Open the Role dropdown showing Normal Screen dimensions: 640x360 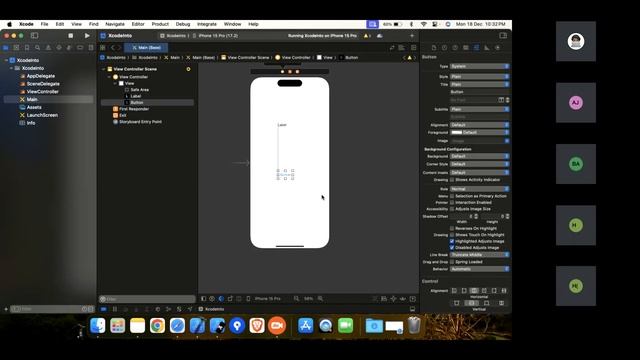pos(480,189)
